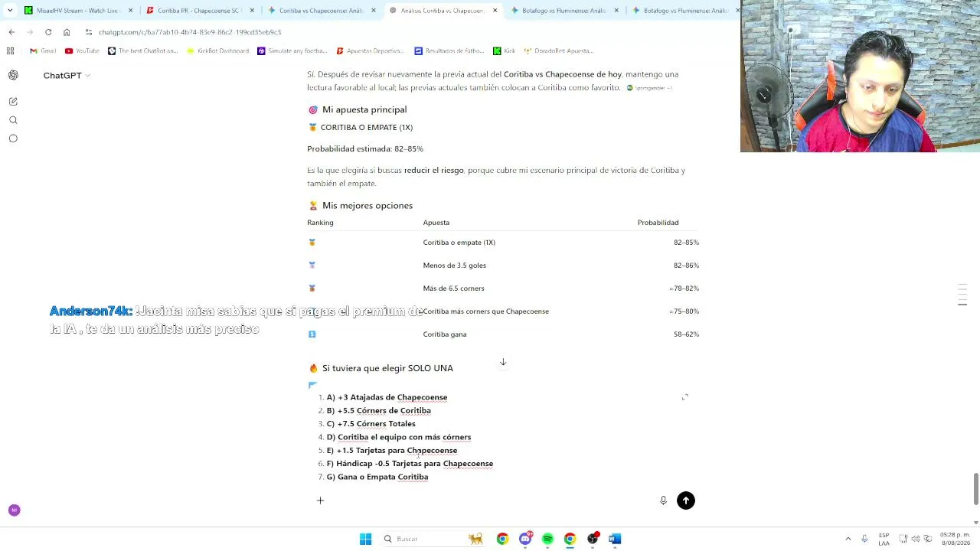Click 'Coritiba más corners que Chapecoense' cell

(485, 311)
